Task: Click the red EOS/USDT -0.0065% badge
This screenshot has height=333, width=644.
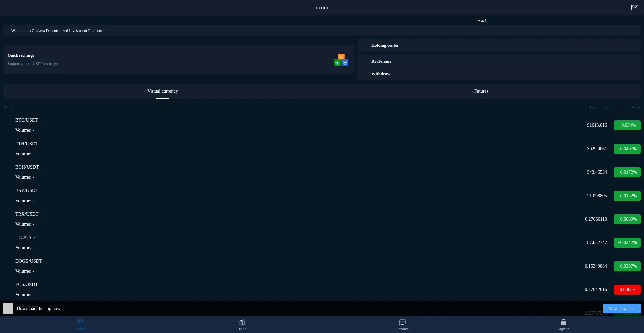Action: (x=627, y=290)
